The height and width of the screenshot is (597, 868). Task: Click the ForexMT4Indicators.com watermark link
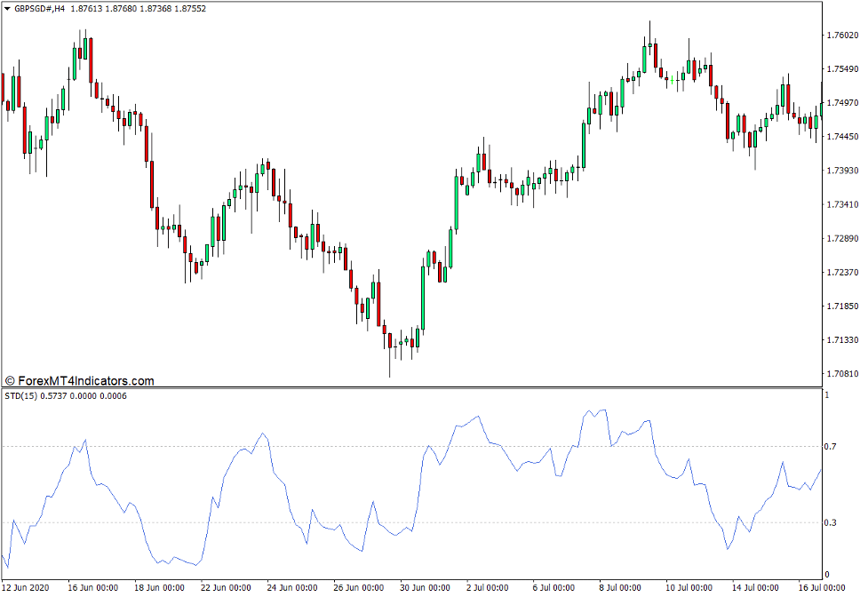point(79,381)
